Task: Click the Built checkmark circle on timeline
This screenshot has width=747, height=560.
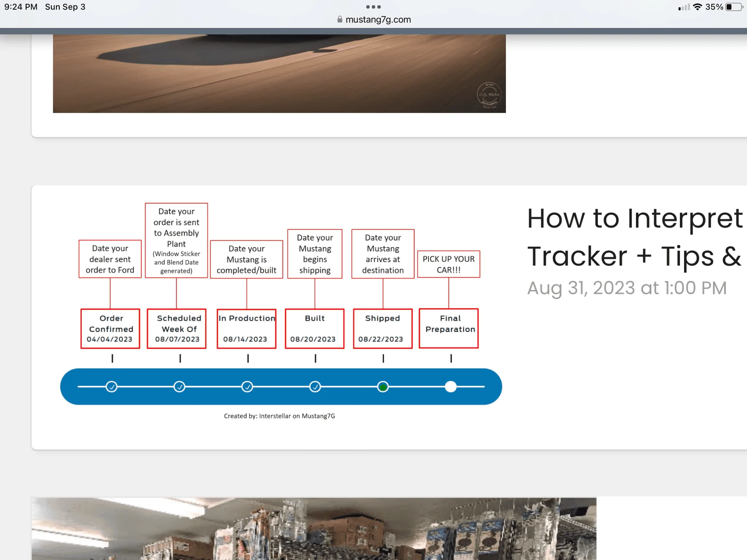Action: point(315,386)
